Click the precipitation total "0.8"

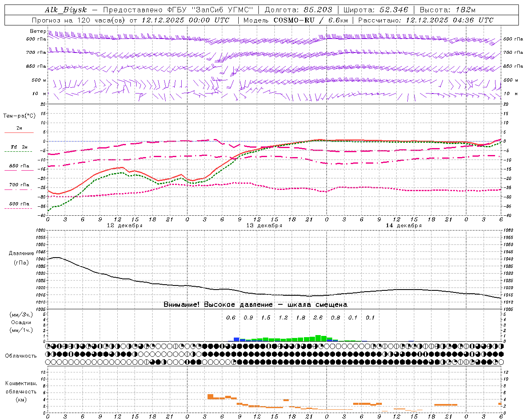point(336,317)
